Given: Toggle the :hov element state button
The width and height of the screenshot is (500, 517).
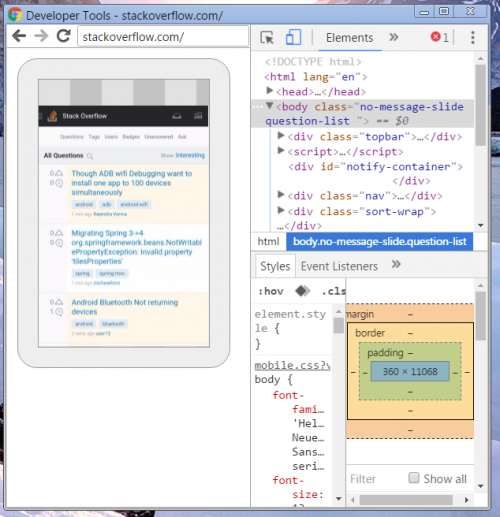Looking at the screenshot, I should [x=271, y=291].
